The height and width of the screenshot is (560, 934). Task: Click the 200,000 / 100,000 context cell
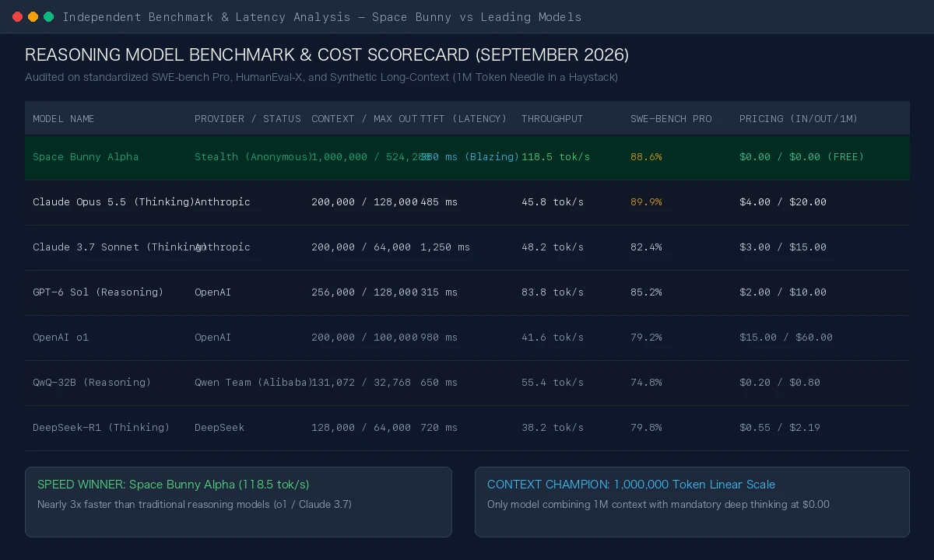click(x=364, y=338)
